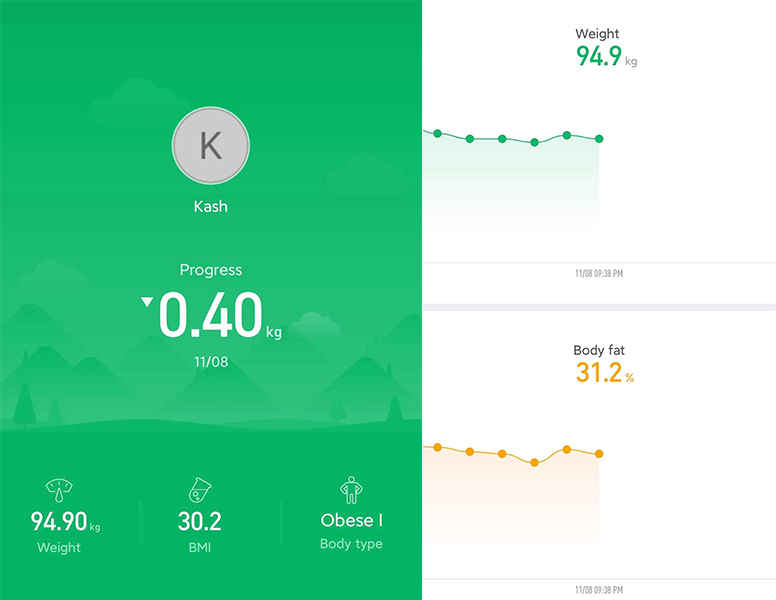This screenshot has width=776, height=600.
Task: View the Obese I body type details
Action: pyautogui.click(x=351, y=520)
